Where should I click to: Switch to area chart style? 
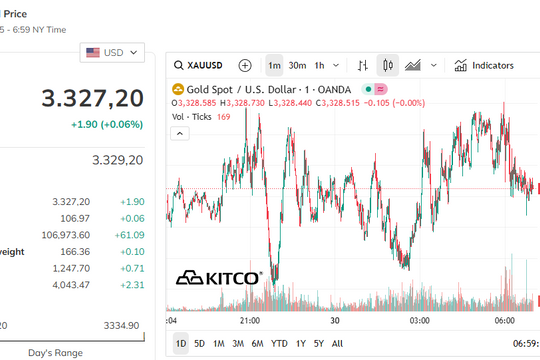[x=413, y=65]
